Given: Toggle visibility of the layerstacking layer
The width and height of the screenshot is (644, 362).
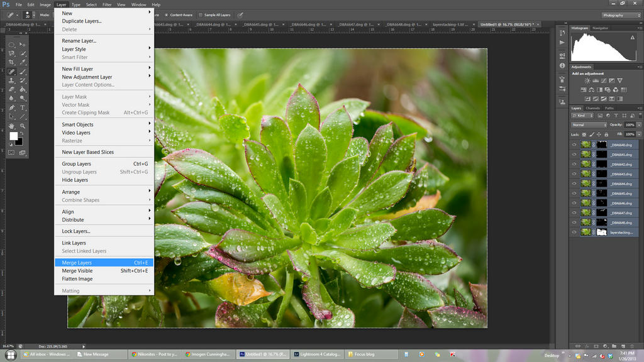Looking at the screenshot, I should [x=574, y=232].
